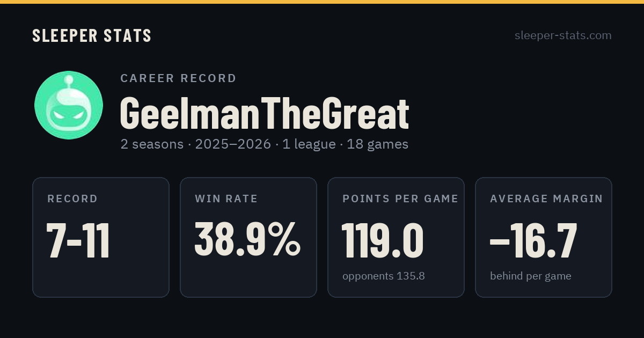Image resolution: width=644 pixels, height=338 pixels.
Task: Click the POINTS PER GAME label
Action: 400,199
